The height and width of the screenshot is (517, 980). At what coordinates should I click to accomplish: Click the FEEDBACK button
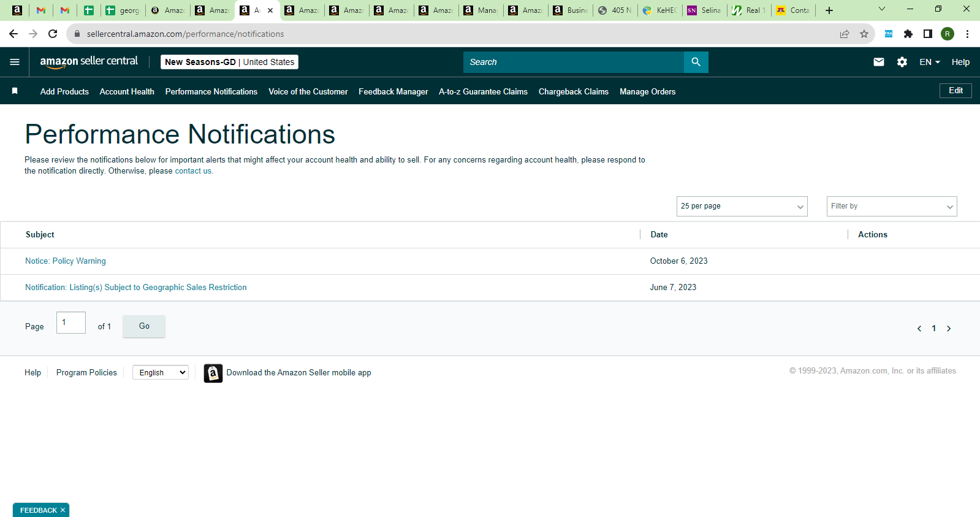pyautogui.click(x=38, y=510)
